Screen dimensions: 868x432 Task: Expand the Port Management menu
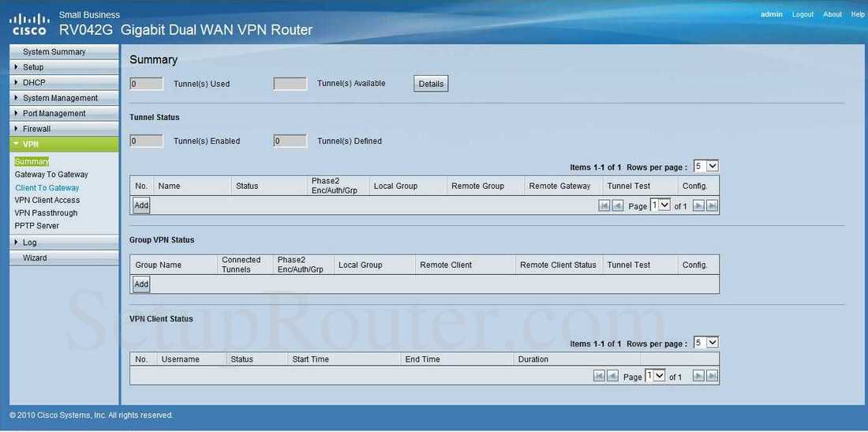(64, 114)
